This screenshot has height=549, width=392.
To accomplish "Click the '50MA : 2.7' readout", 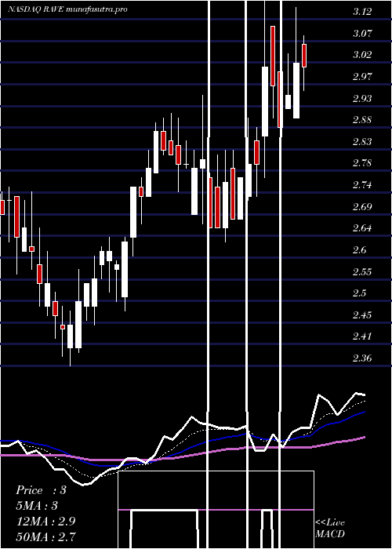I will coord(45,536).
